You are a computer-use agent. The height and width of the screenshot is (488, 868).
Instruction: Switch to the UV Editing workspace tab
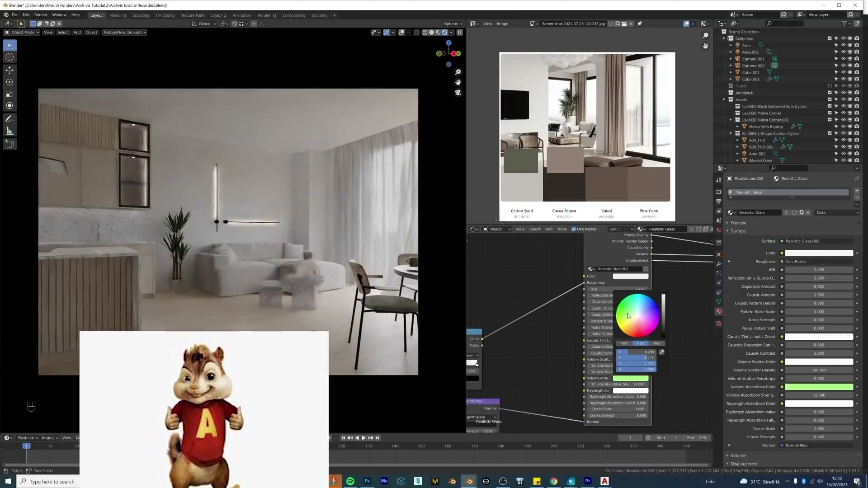coord(165,15)
